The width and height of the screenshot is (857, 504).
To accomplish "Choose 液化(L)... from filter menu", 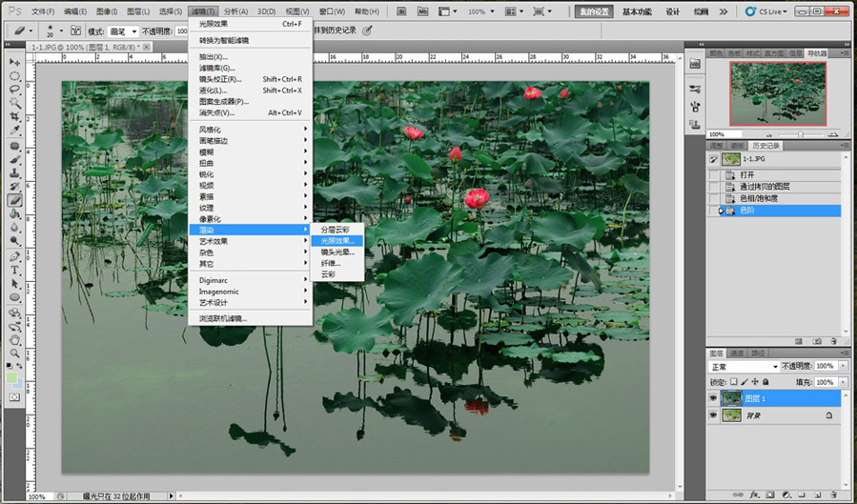I will (x=251, y=91).
